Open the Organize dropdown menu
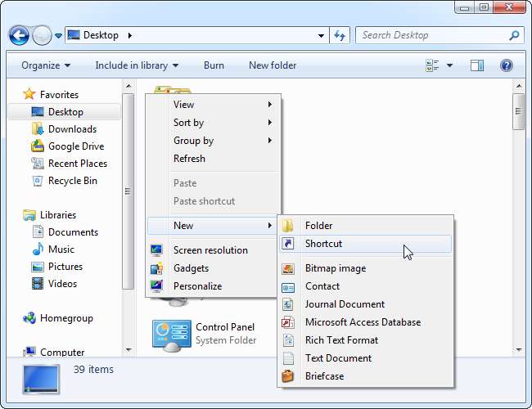 click(x=46, y=65)
